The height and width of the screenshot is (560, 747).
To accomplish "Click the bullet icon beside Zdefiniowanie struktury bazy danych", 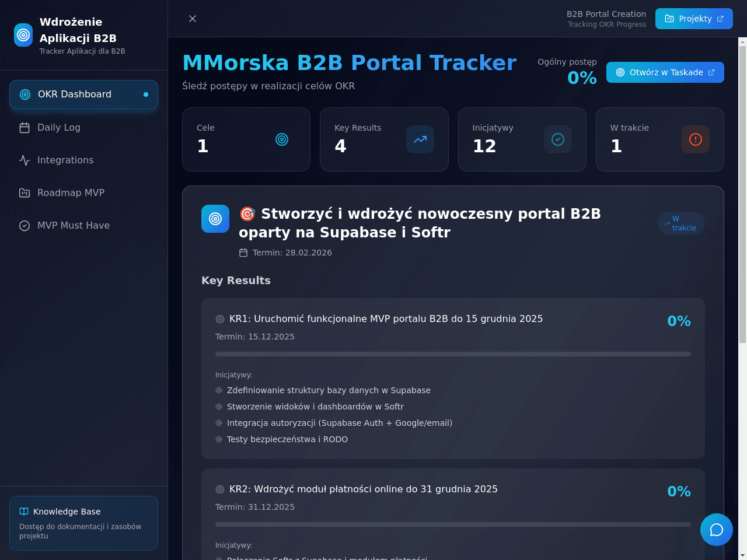I will 219,390.
